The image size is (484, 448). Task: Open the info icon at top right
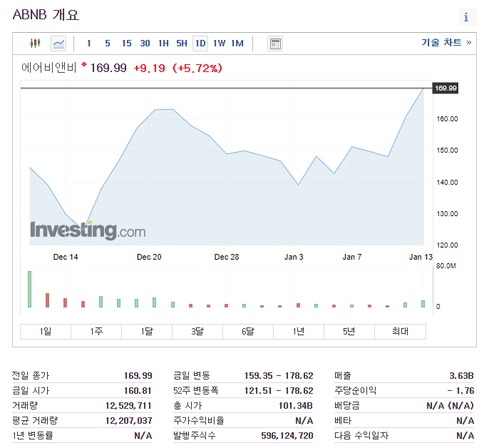pyautogui.click(x=466, y=16)
